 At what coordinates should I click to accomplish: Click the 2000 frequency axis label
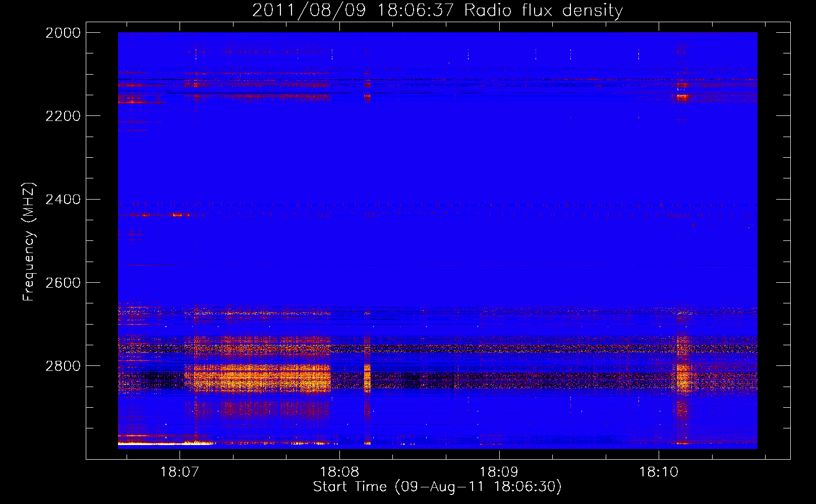pos(63,33)
